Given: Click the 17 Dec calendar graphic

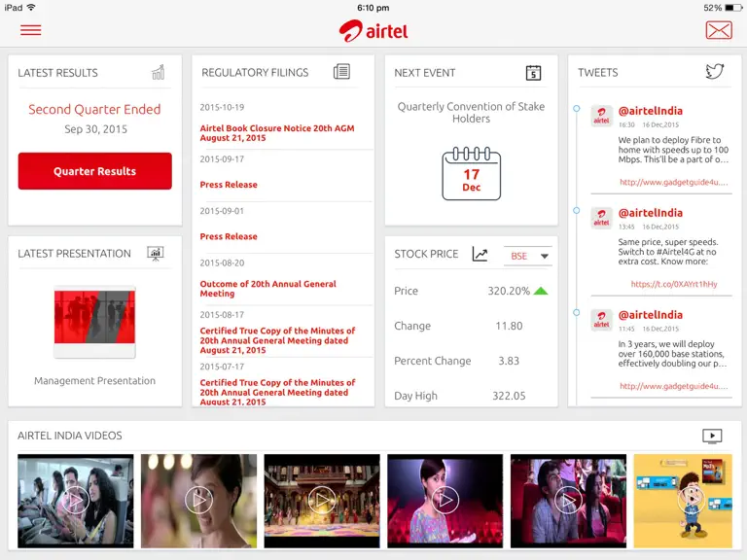Looking at the screenshot, I should pyautogui.click(x=471, y=173).
